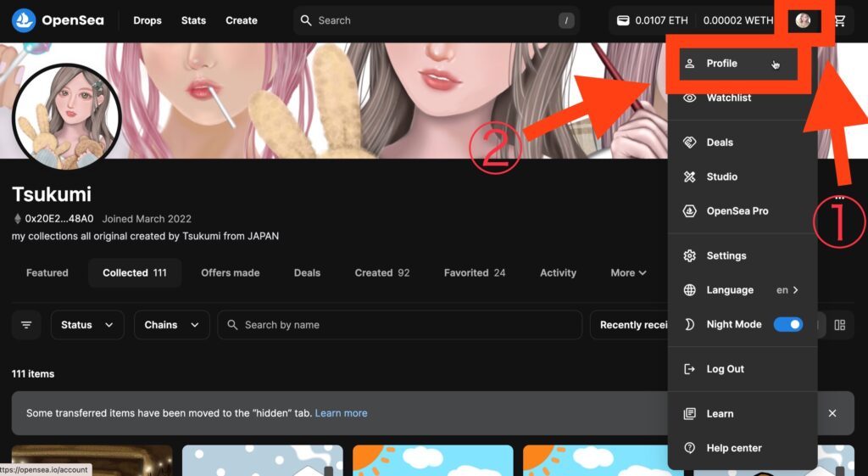Expand the Status dropdown

click(87, 325)
